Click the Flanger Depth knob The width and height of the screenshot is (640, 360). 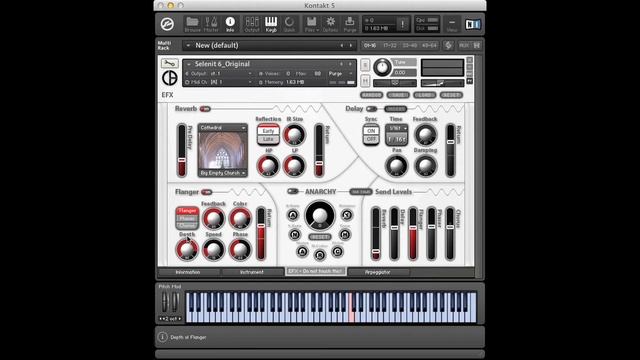tap(187, 249)
